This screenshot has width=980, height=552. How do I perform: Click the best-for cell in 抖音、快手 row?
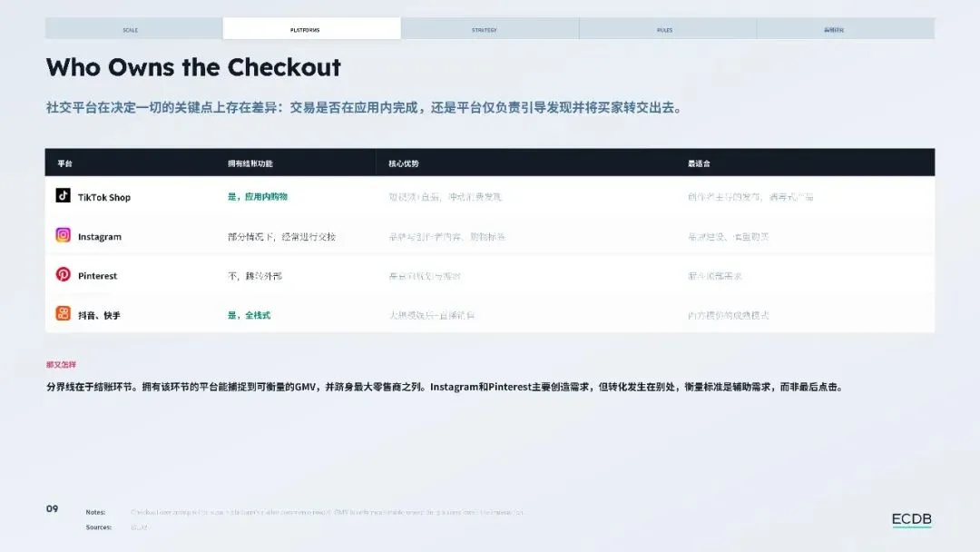pos(728,316)
